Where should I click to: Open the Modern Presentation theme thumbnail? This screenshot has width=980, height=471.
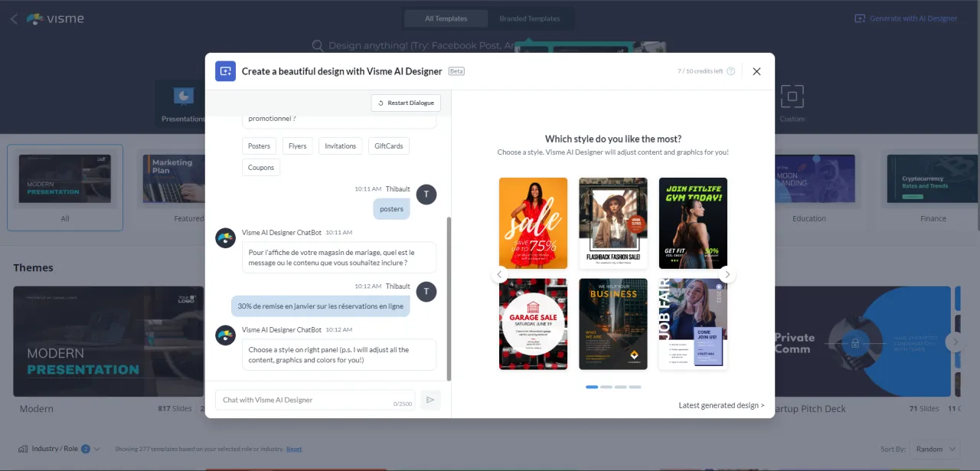tap(109, 342)
